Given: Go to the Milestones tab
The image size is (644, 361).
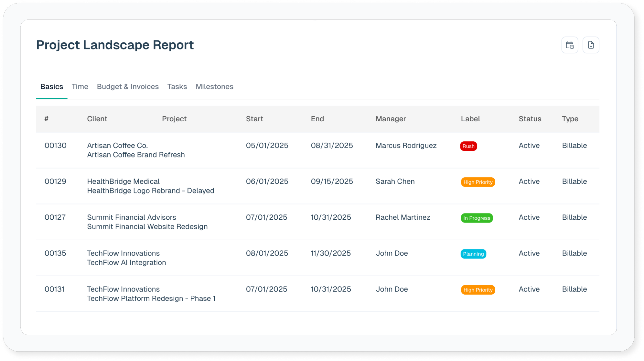Looking at the screenshot, I should coord(214,87).
